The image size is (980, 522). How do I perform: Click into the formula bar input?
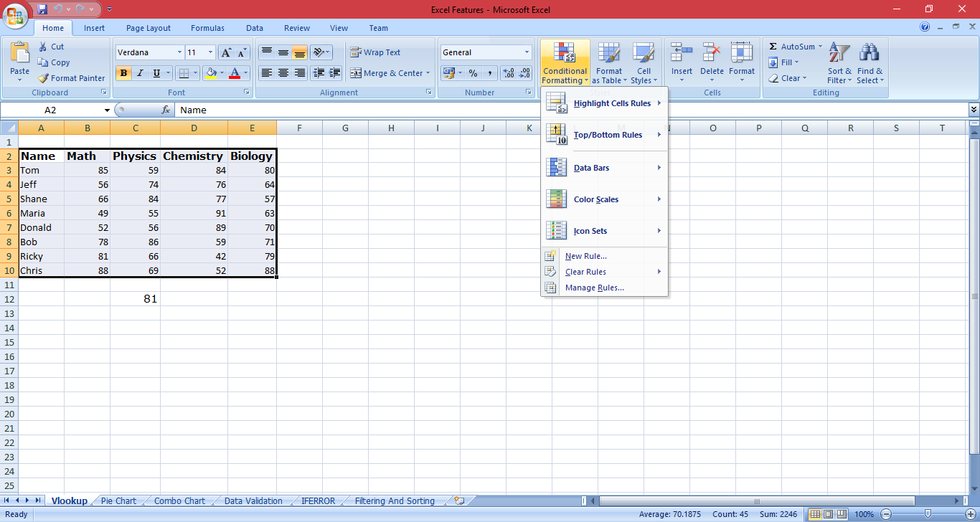571,110
